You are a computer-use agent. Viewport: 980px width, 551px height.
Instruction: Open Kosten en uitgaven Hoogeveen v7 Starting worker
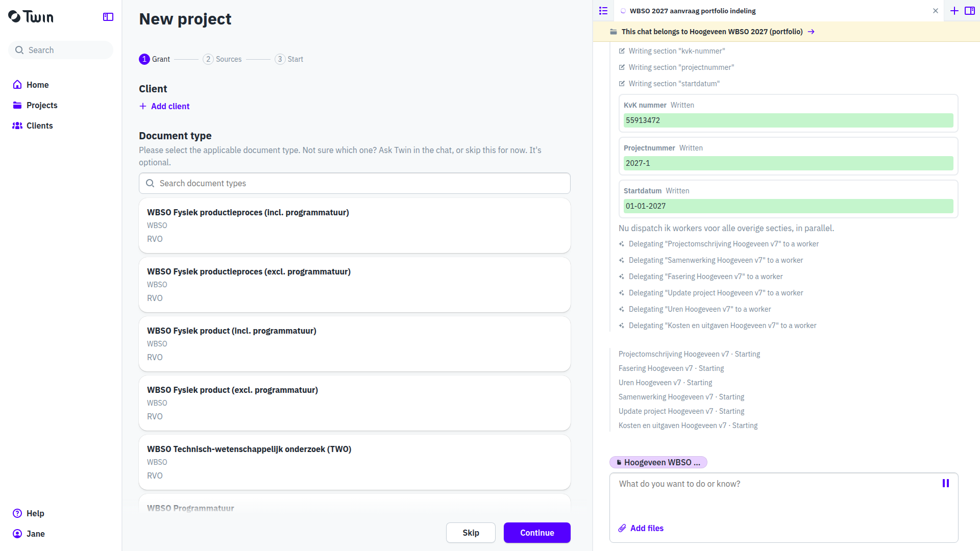(688, 425)
